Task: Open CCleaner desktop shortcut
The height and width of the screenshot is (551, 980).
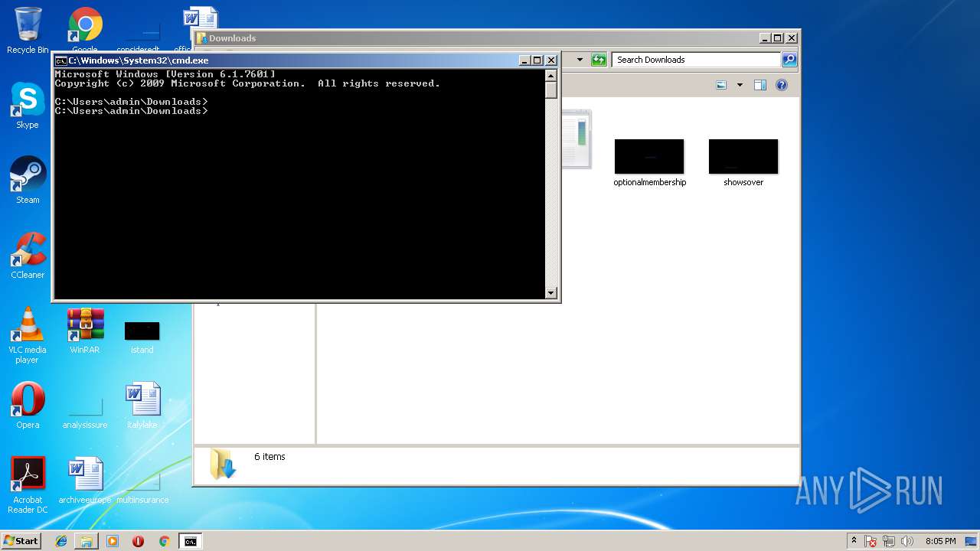Action: click(x=28, y=256)
